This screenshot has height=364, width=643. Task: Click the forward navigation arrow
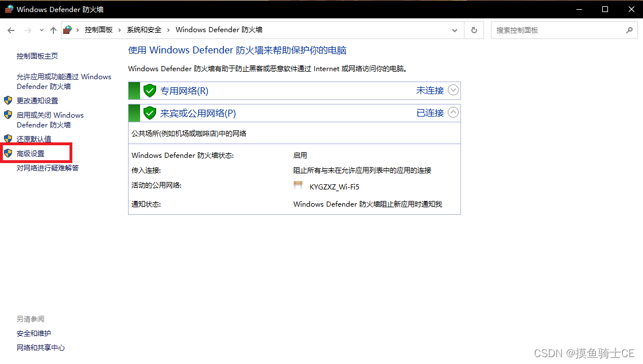click(28, 30)
